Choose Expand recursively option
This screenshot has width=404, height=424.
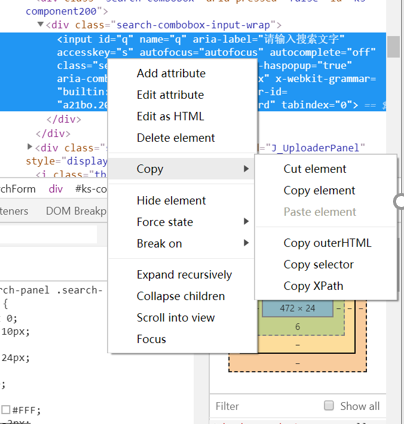[x=183, y=275]
